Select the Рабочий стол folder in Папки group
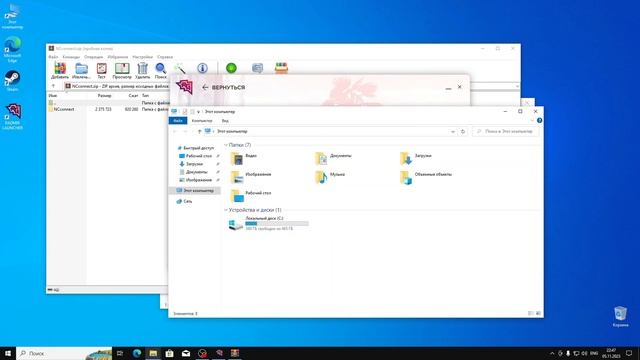This screenshot has width=640, height=360. [x=251, y=195]
